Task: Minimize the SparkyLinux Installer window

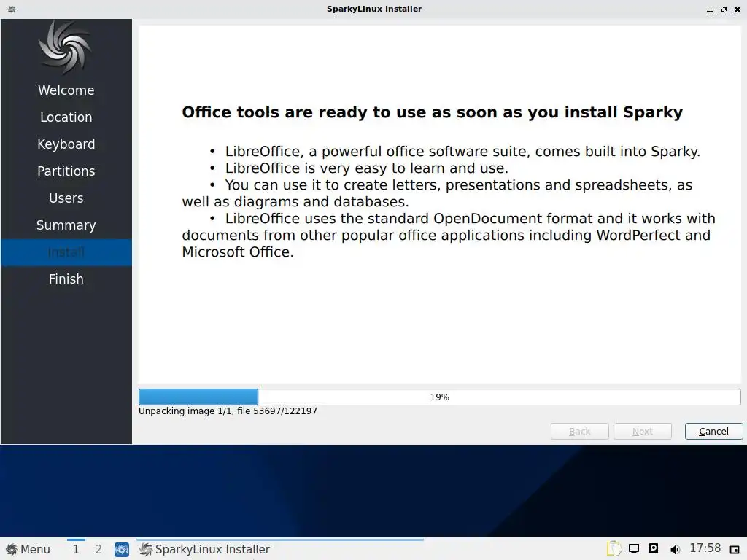Action: coord(710,9)
